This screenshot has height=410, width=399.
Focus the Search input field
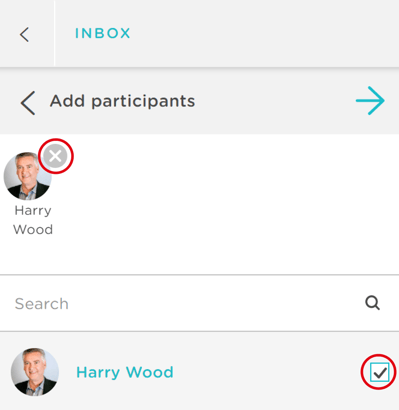click(199, 303)
